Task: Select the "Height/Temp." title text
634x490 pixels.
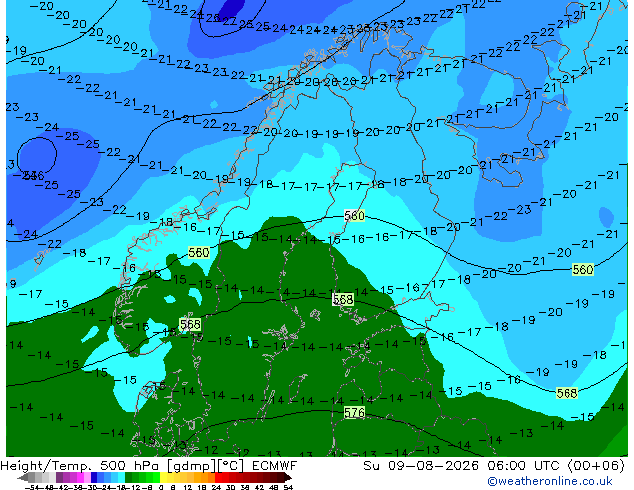Action: [x=47, y=466]
